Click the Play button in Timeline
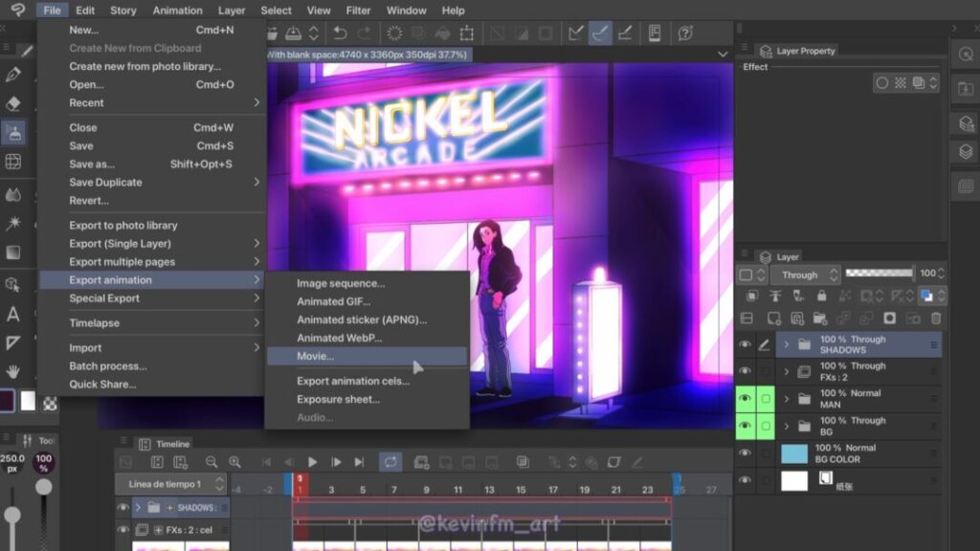Viewport: 980px width, 551px height. (x=312, y=462)
